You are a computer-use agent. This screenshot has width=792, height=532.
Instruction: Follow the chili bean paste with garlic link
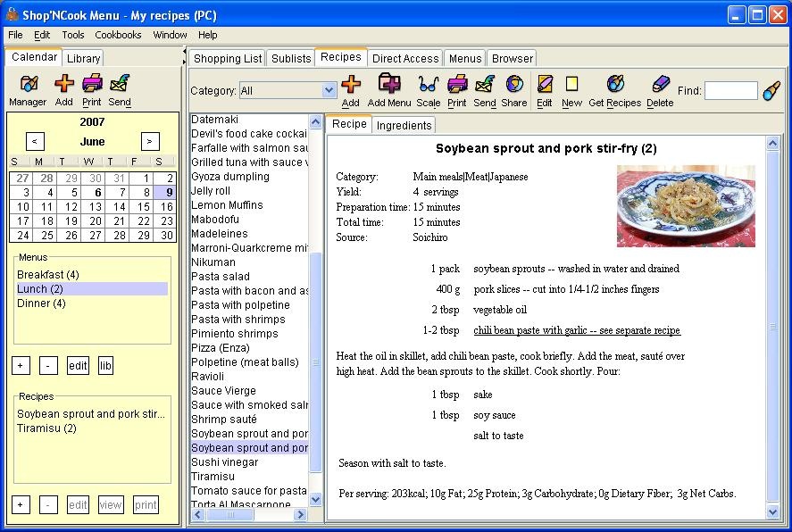pyautogui.click(x=577, y=330)
